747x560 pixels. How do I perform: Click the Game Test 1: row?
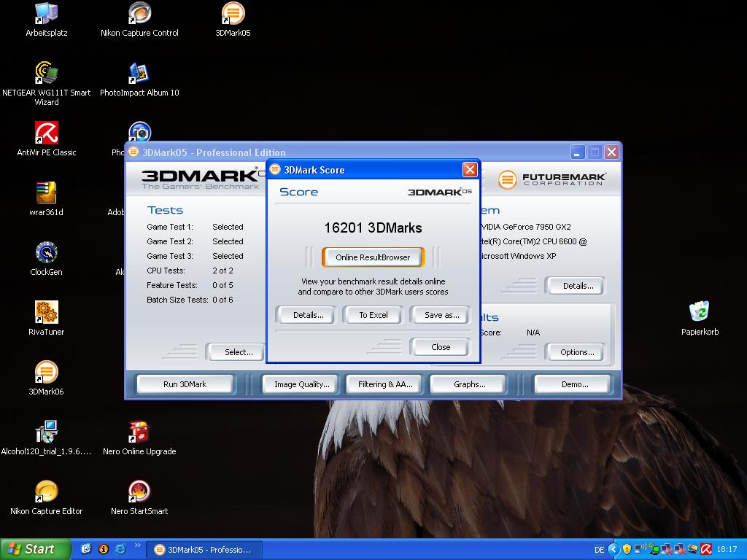(195, 227)
